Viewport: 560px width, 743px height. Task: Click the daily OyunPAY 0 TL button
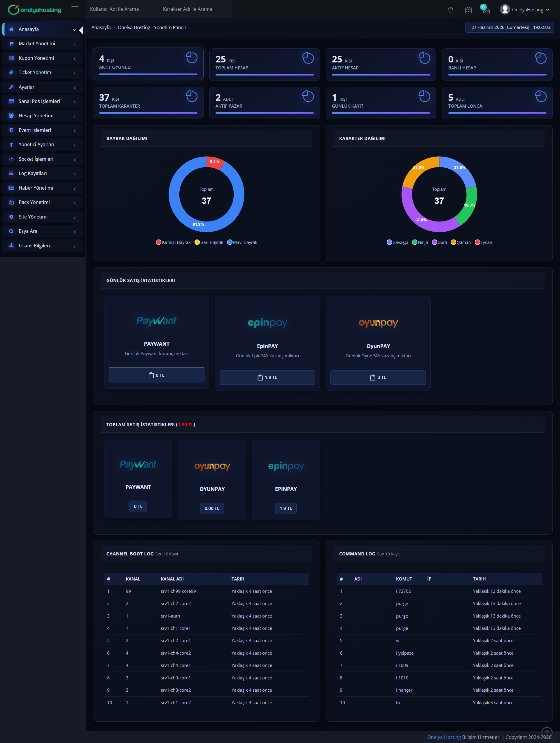[x=378, y=377]
